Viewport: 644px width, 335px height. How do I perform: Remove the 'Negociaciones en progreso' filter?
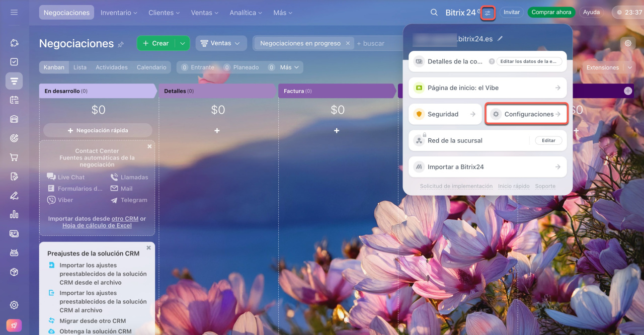347,43
